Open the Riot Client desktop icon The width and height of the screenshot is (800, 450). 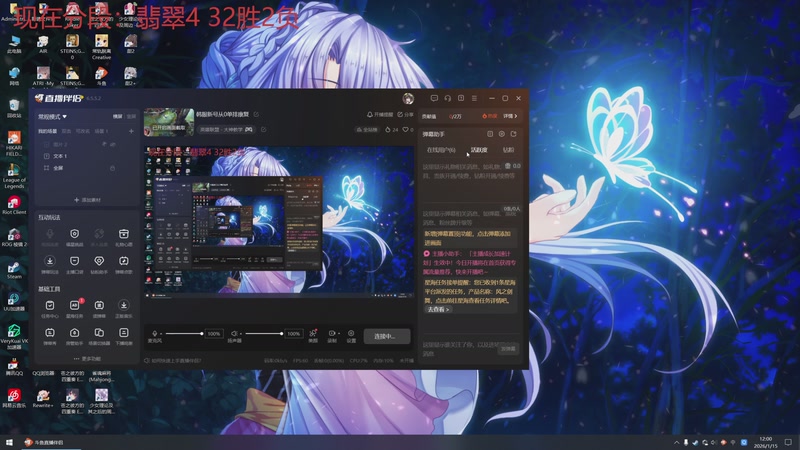(14, 203)
